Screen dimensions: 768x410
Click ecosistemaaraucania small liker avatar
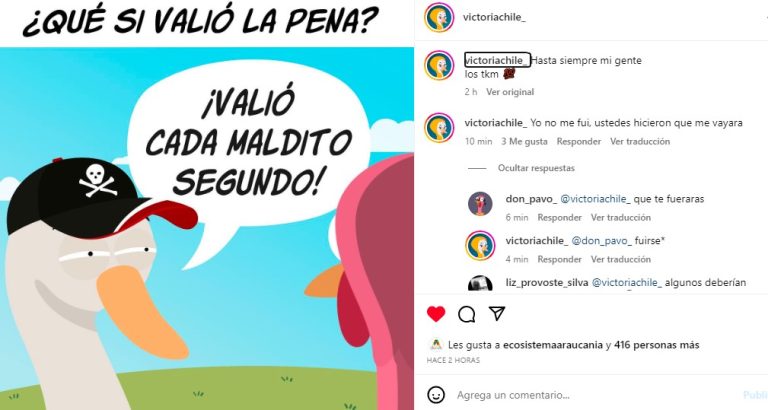pos(435,344)
